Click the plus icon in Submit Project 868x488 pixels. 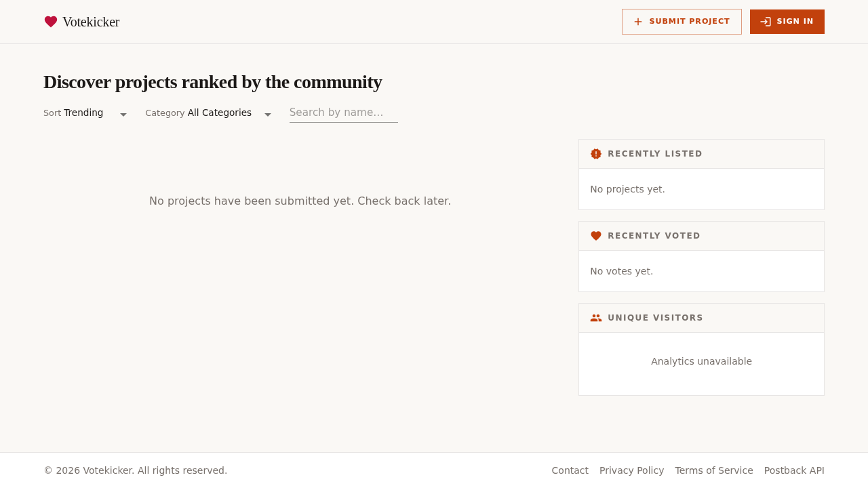coord(638,22)
